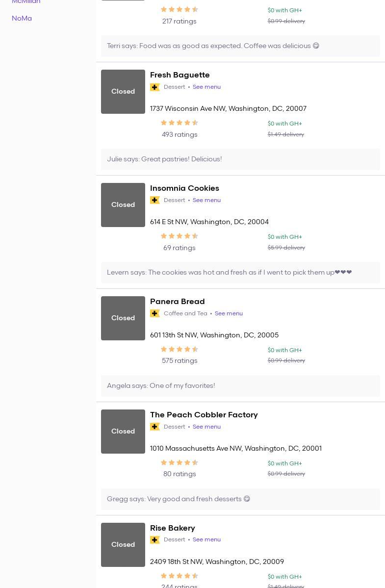This screenshot has width=385, height=588.
Task: Click star rating for Insomnia Cookies
Action: [180, 236]
